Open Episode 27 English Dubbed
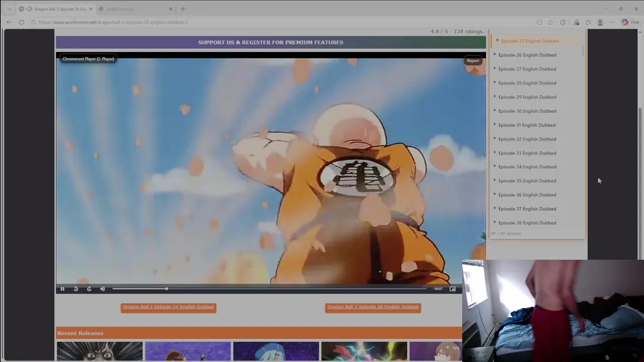Viewport: 644px width, 362px height. point(527,69)
